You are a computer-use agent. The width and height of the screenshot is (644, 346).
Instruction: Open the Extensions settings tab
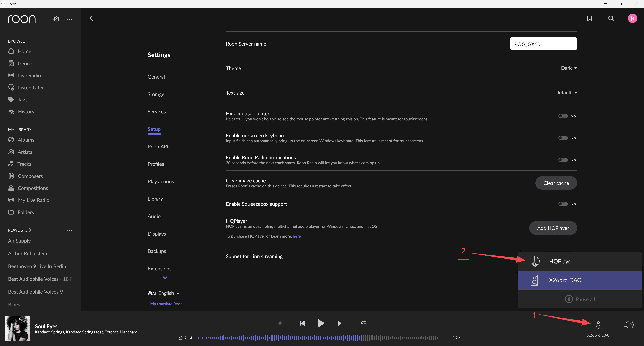coord(160,269)
